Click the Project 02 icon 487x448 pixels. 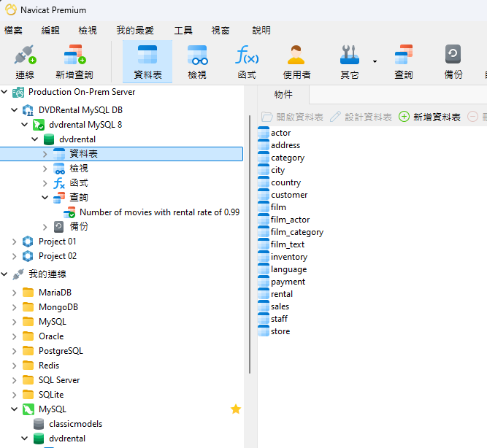click(28, 256)
